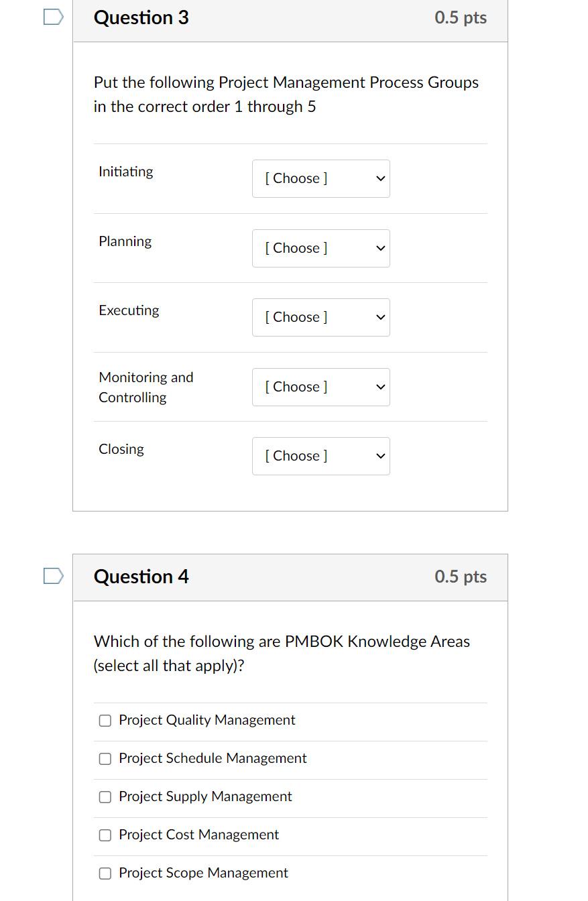Open the Planning order dropdown
Viewport: 588px width, 901px height.
[320, 248]
